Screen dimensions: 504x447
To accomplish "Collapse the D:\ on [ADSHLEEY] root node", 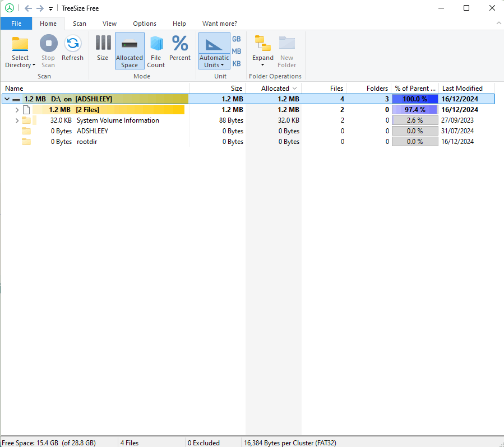I will tap(7, 99).
